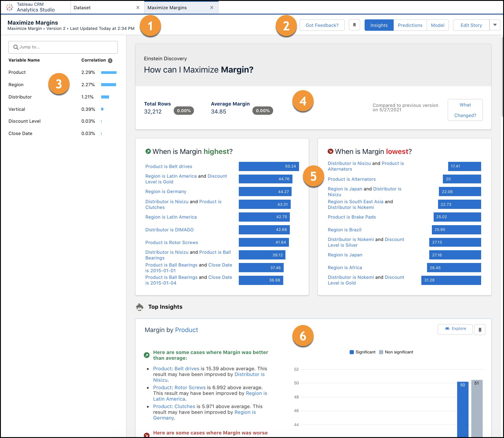Select the Vertical variable row
This screenshot has height=438, width=504.
pos(63,109)
